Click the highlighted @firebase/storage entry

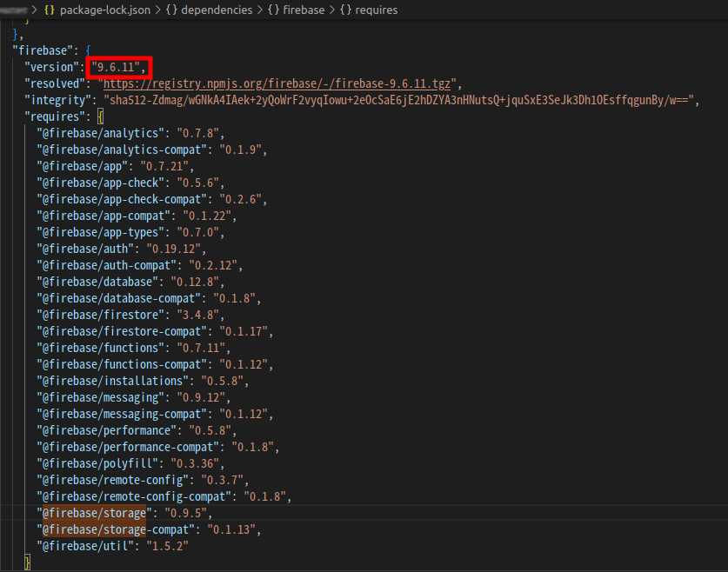pyautogui.click(x=124, y=514)
